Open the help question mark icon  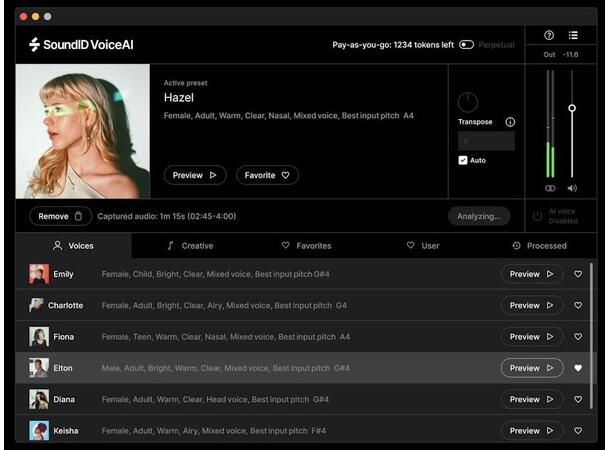(x=549, y=35)
